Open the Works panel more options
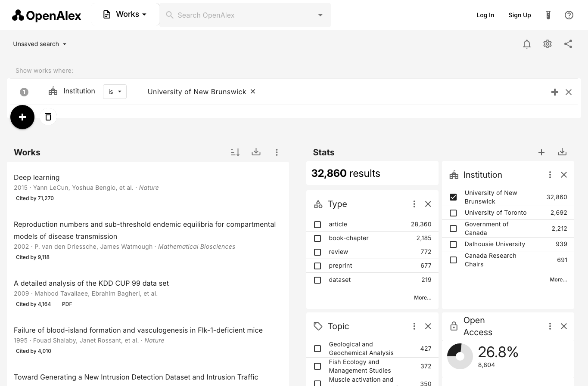Screen dimensions: 588x386 point(277,152)
